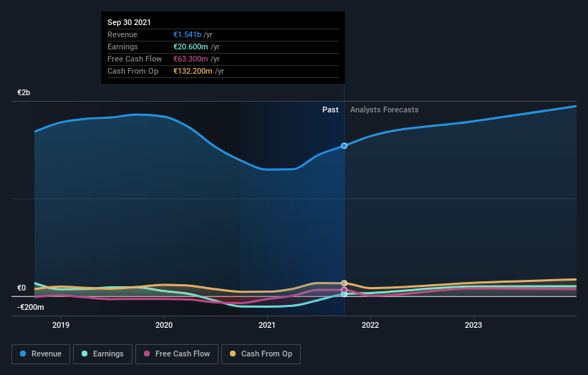Click the €2b y-axis label
Viewport: 588px width, 375px height.
tap(24, 92)
